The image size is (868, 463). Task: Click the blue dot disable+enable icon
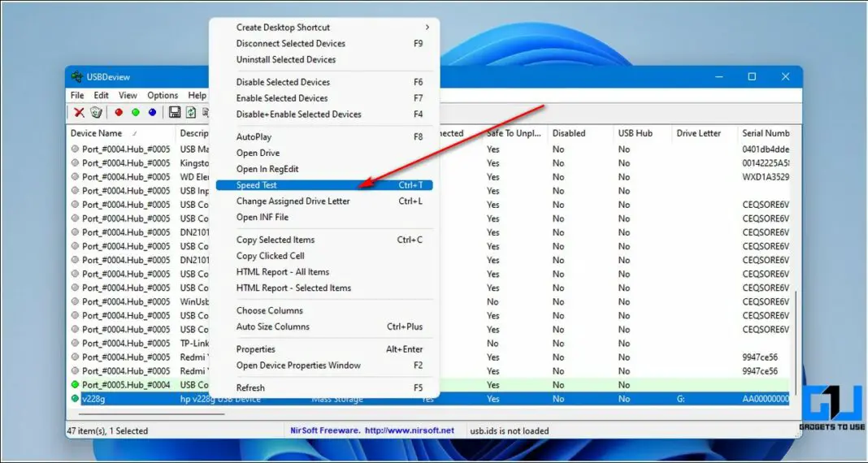152,113
